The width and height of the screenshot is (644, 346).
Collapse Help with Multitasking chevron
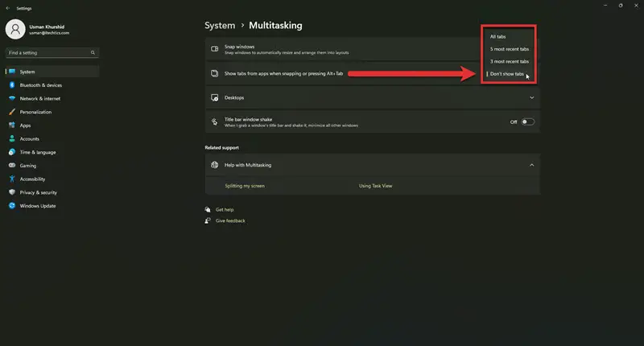532,165
